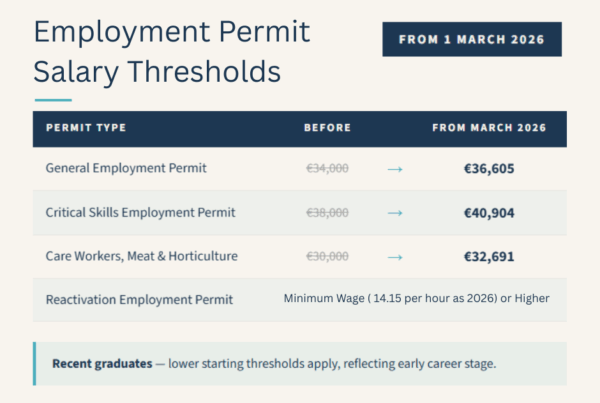Click the struck-through €34,000 value

click(x=327, y=169)
